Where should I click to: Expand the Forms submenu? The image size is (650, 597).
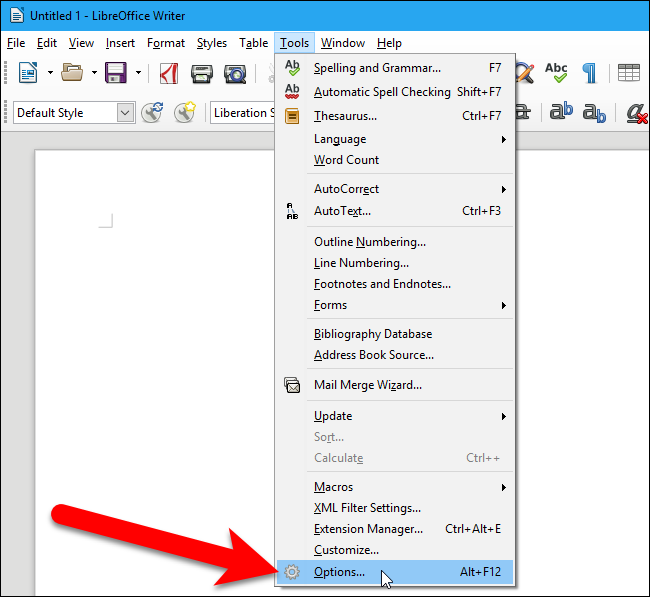[x=395, y=305]
